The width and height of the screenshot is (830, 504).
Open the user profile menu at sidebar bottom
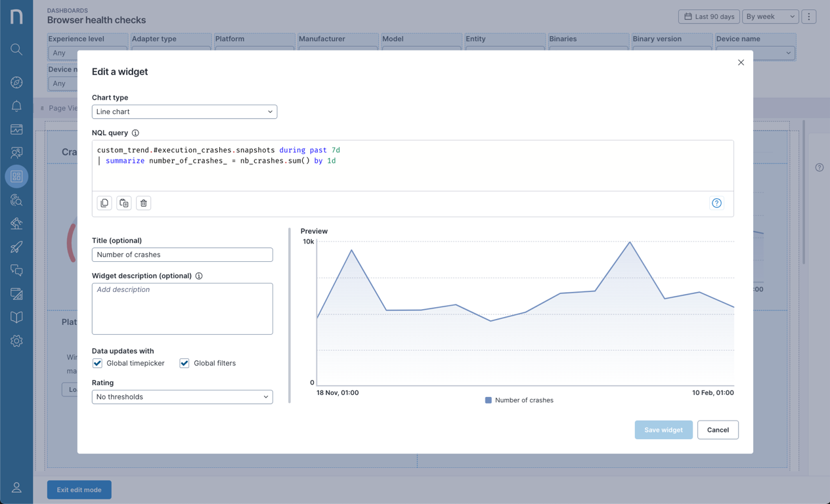(16, 488)
